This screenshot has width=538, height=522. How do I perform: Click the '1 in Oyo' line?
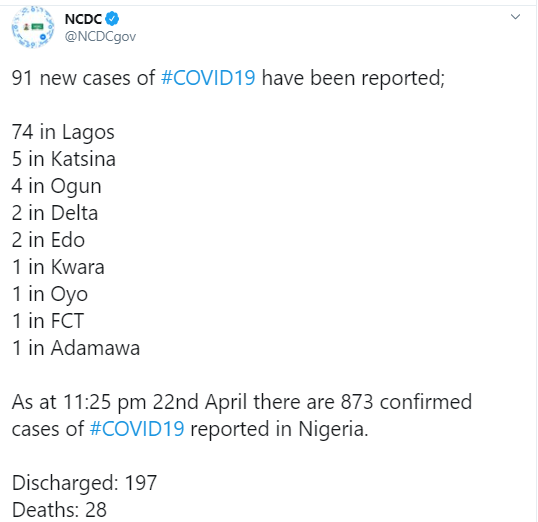tap(50, 294)
